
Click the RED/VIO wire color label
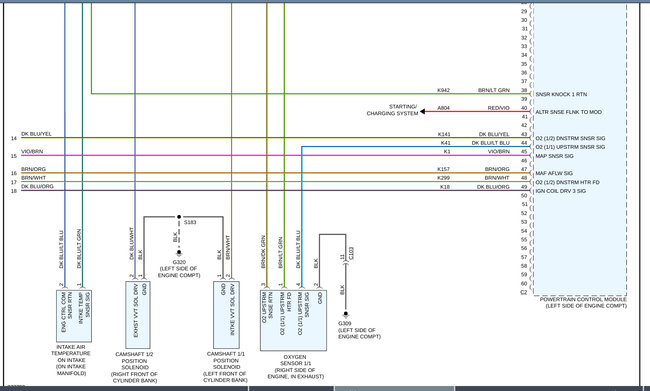[x=498, y=108]
